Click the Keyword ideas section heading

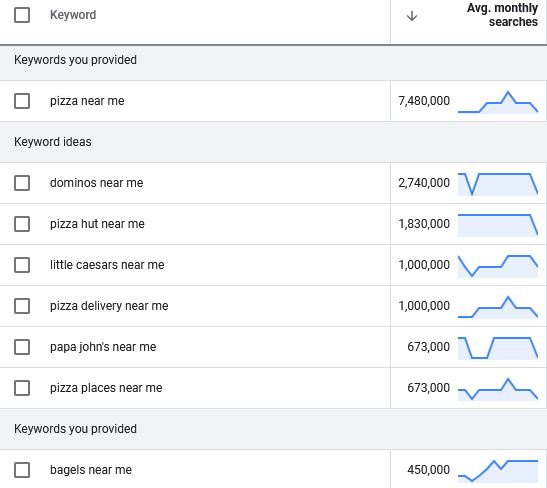tap(53, 142)
